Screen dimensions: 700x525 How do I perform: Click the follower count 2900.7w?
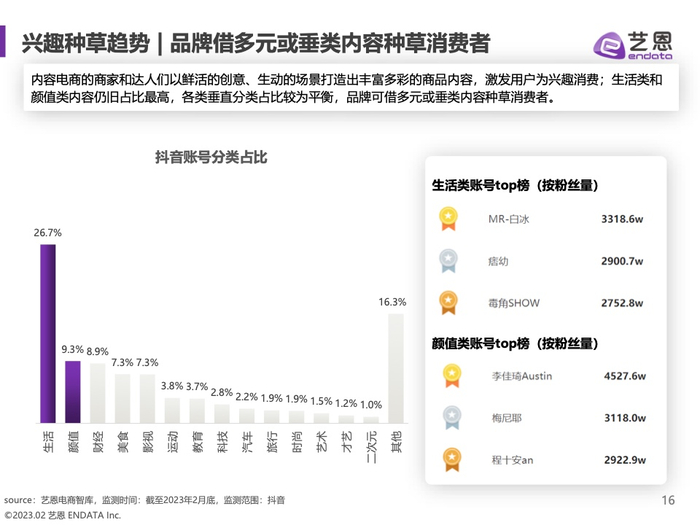tap(622, 261)
